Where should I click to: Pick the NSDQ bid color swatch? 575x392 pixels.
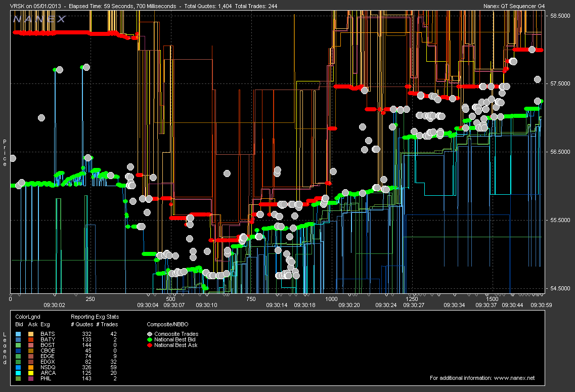18,367
